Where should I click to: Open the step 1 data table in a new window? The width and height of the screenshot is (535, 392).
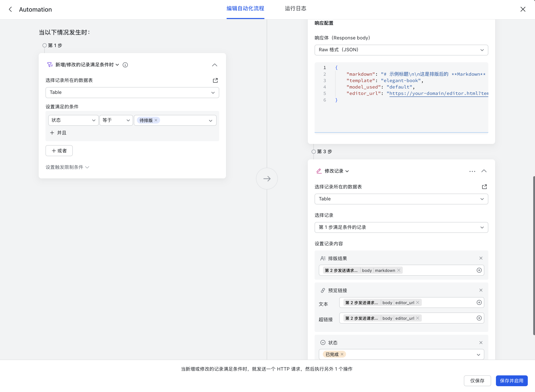click(215, 80)
